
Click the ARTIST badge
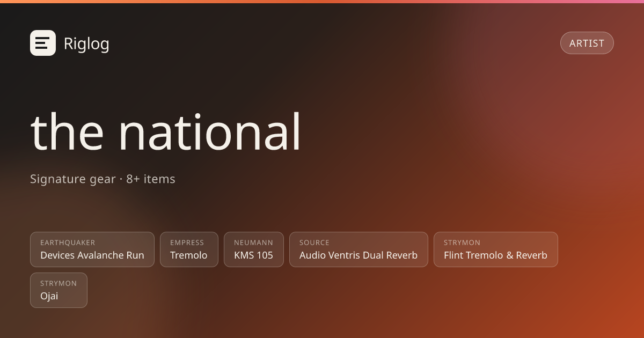pyautogui.click(x=587, y=43)
